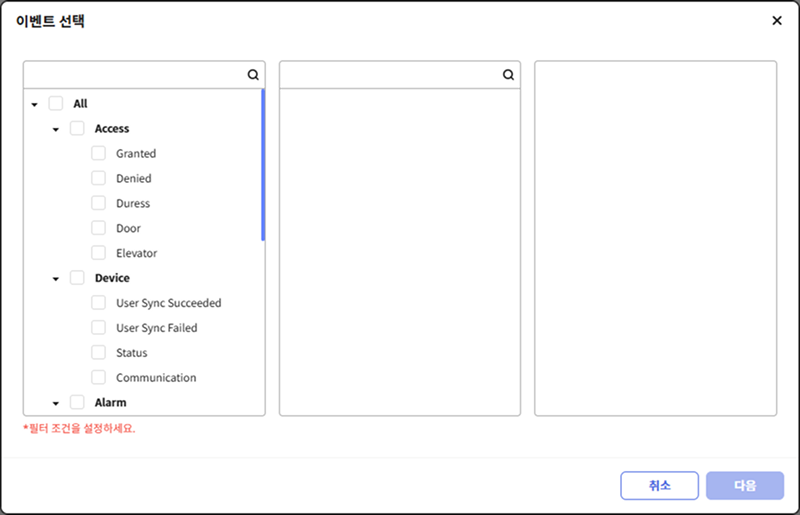Viewport: 800px width, 515px height.
Task: Click the search icon in the event list
Action: pyautogui.click(x=253, y=75)
